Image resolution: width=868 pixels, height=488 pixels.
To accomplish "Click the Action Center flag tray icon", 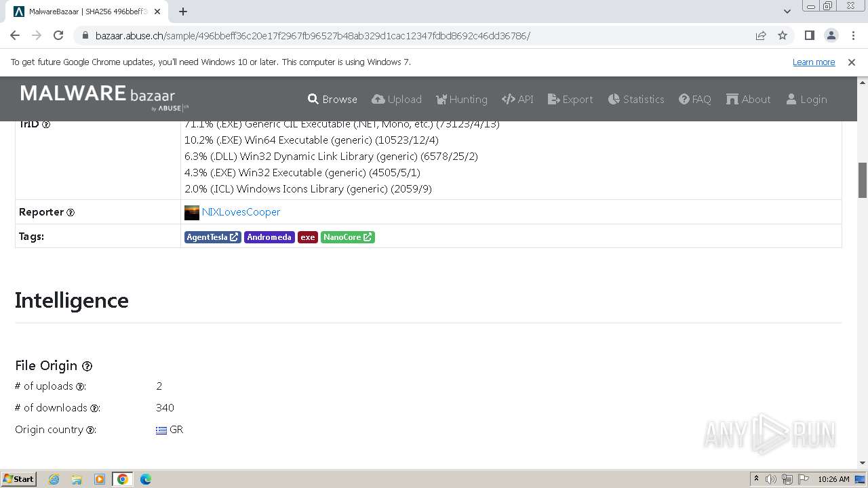I will click(804, 479).
